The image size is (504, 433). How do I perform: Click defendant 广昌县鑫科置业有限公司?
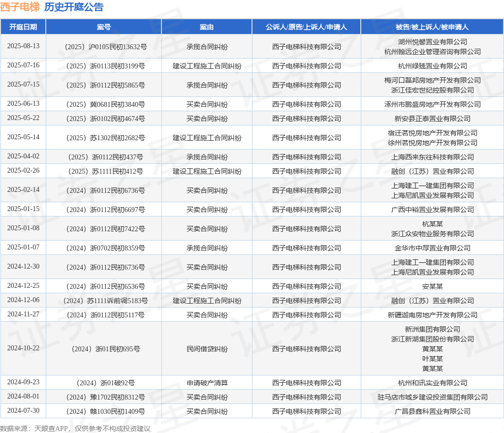[432, 412]
